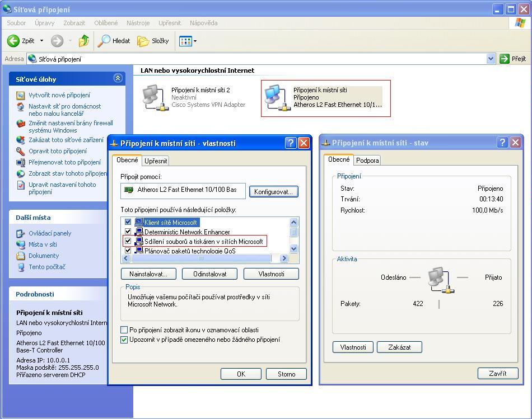Image resolution: width=532 pixels, height=419 pixels.
Task: Open the Nástroje menu
Action: point(138,23)
